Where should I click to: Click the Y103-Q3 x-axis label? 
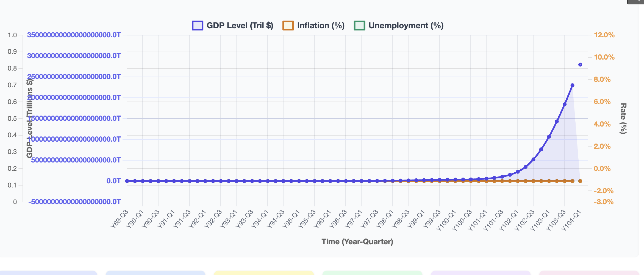pos(556,220)
